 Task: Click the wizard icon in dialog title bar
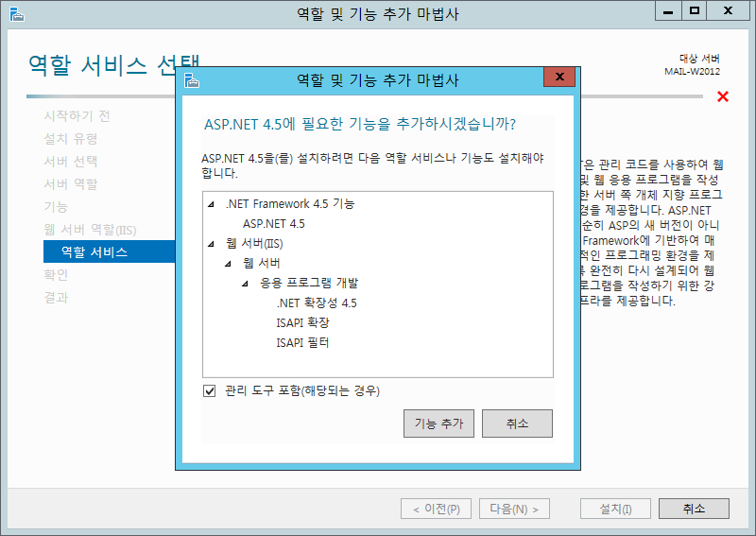[x=192, y=80]
